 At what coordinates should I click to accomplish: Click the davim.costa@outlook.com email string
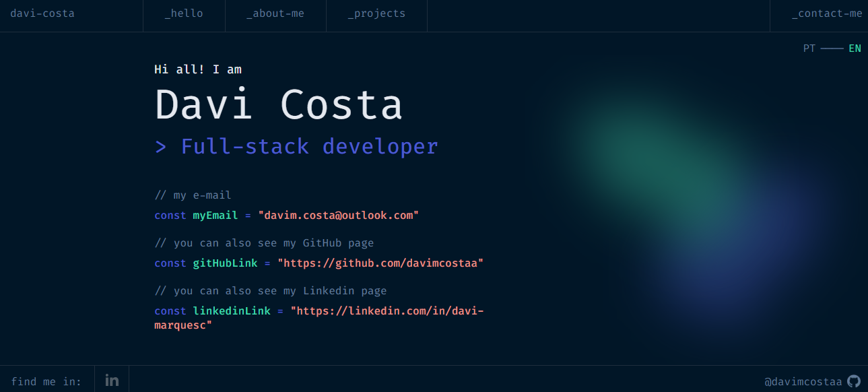click(339, 216)
